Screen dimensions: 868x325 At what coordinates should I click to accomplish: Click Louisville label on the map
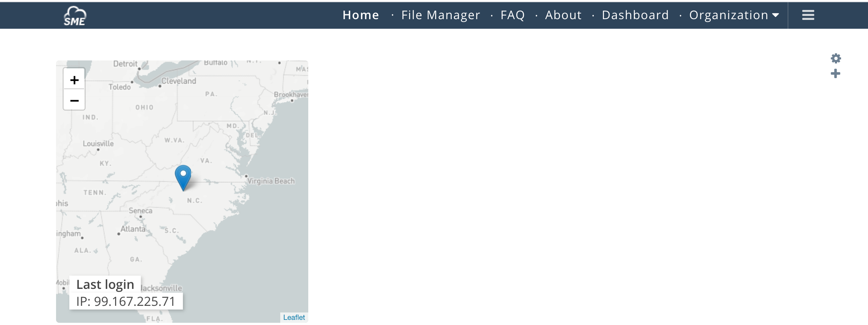pyautogui.click(x=98, y=144)
